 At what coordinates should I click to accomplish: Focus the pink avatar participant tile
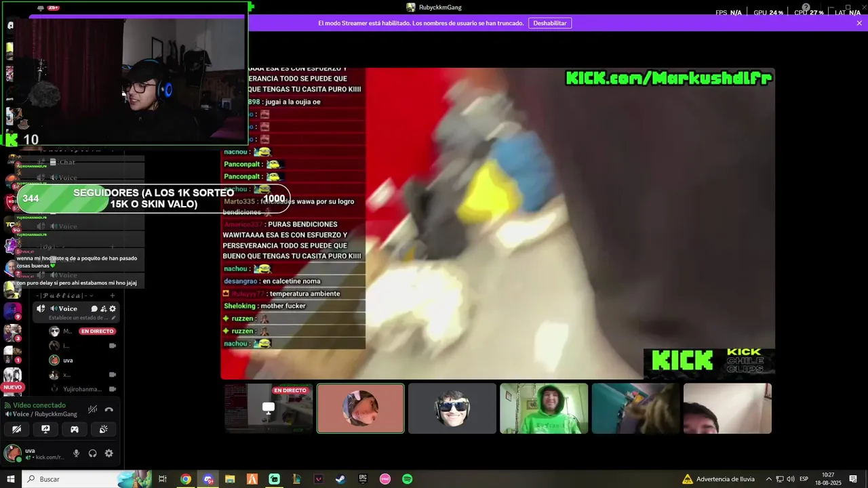click(360, 408)
